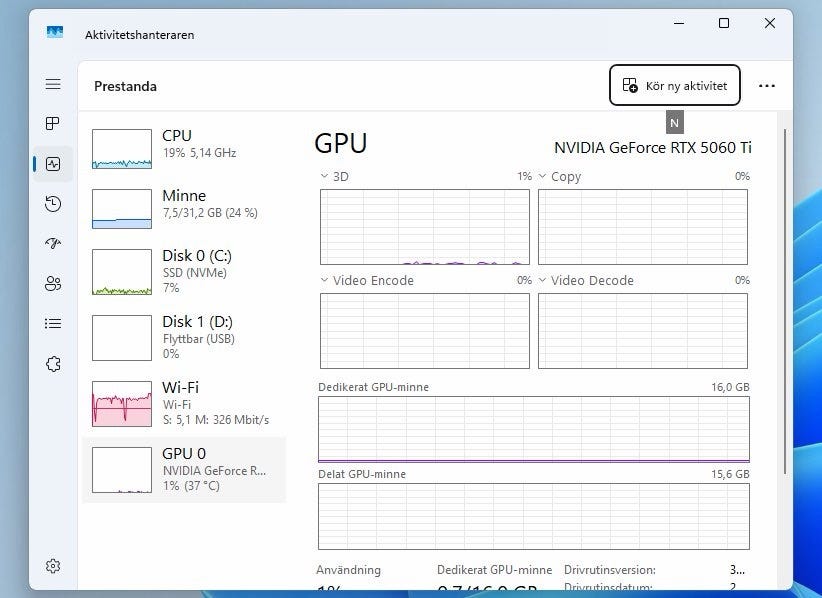Click the '19% 5,14 GHz' CPU value
This screenshot has width=822, height=598.
(200, 153)
